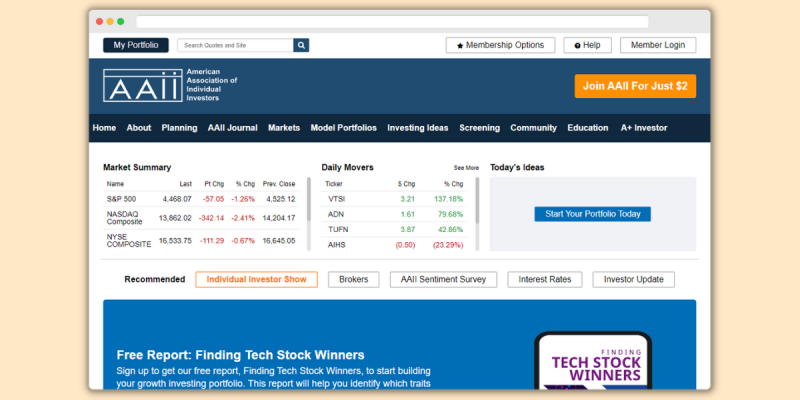Screen dimensions: 800x400
Task: Open the Markets menu
Action: click(284, 128)
